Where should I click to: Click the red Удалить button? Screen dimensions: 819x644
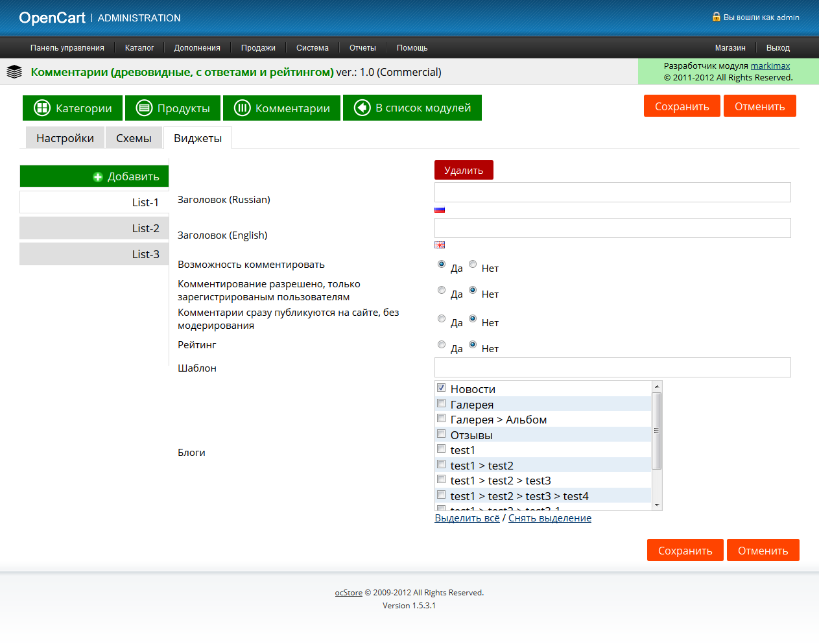coord(464,170)
